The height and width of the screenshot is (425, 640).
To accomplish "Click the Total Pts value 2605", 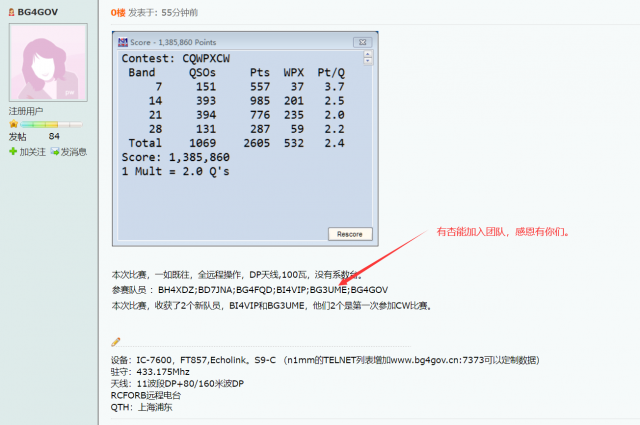I will tap(257, 143).
